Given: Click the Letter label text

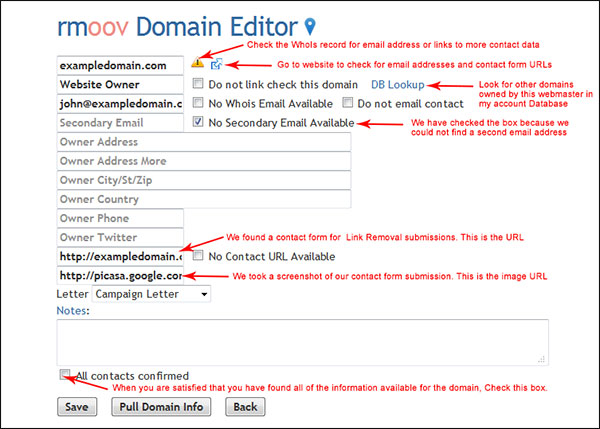Looking at the screenshot, I should [72, 294].
